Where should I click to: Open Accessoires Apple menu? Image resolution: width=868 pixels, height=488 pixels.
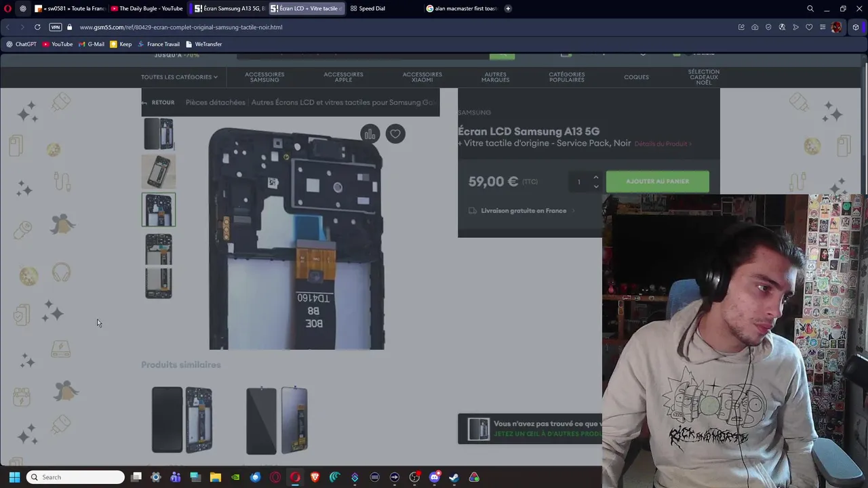pyautogui.click(x=343, y=77)
